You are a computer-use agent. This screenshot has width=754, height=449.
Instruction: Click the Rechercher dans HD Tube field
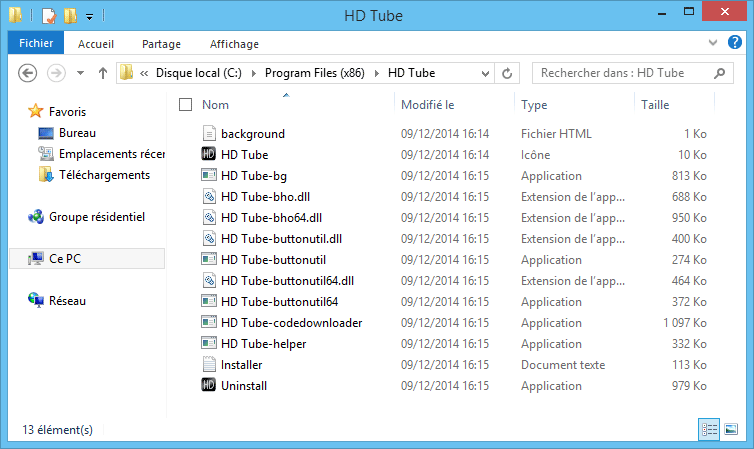[x=620, y=73]
